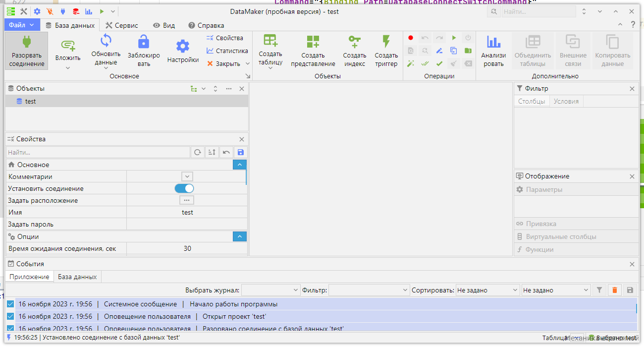The image size is (644, 347).
Task: Uncheck the Открыт проект 'test' event checkbox
Action: pos(10,316)
